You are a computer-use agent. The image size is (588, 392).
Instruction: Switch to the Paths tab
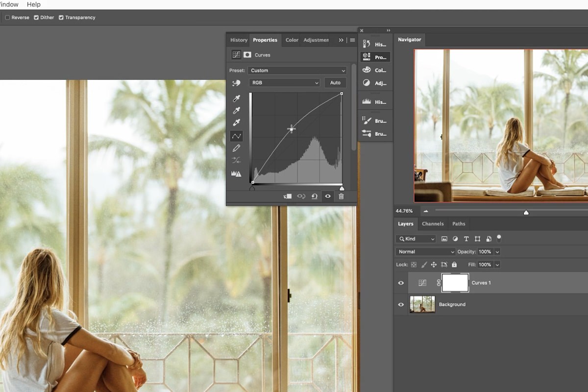[x=459, y=224]
